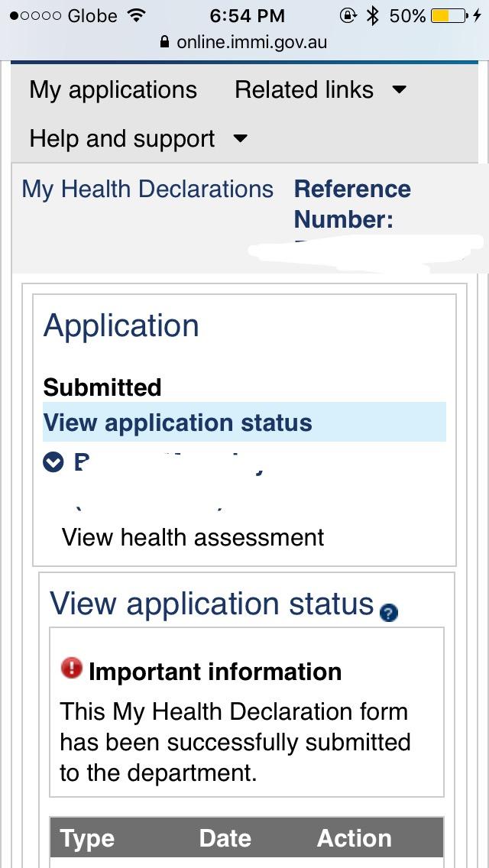This screenshot has width=489, height=868.
Task: Select the View application status link
Action: 177,423
